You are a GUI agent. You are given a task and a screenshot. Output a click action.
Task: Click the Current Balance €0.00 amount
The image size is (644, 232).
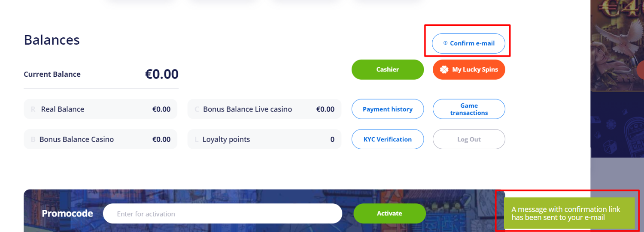pyautogui.click(x=161, y=74)
